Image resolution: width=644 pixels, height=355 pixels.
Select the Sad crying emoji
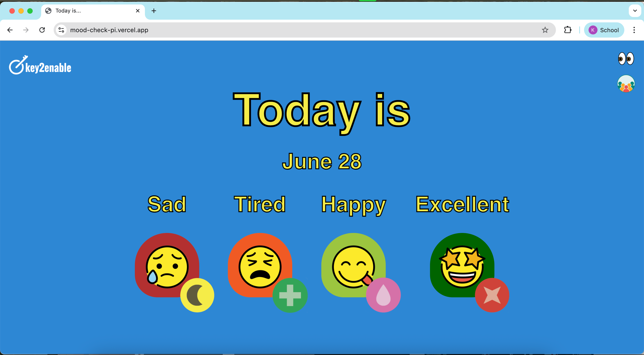click(x=167, y=265)
